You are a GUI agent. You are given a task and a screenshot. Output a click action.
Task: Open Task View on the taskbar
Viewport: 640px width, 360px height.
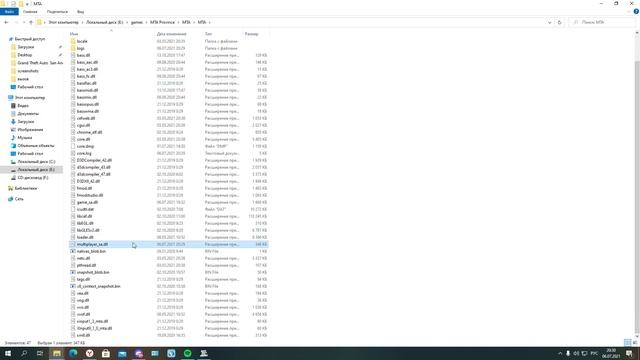pos(40,353)
